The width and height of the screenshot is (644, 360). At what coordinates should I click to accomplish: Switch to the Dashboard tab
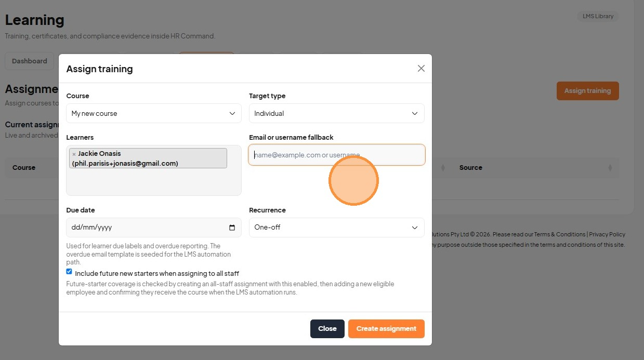30,61
